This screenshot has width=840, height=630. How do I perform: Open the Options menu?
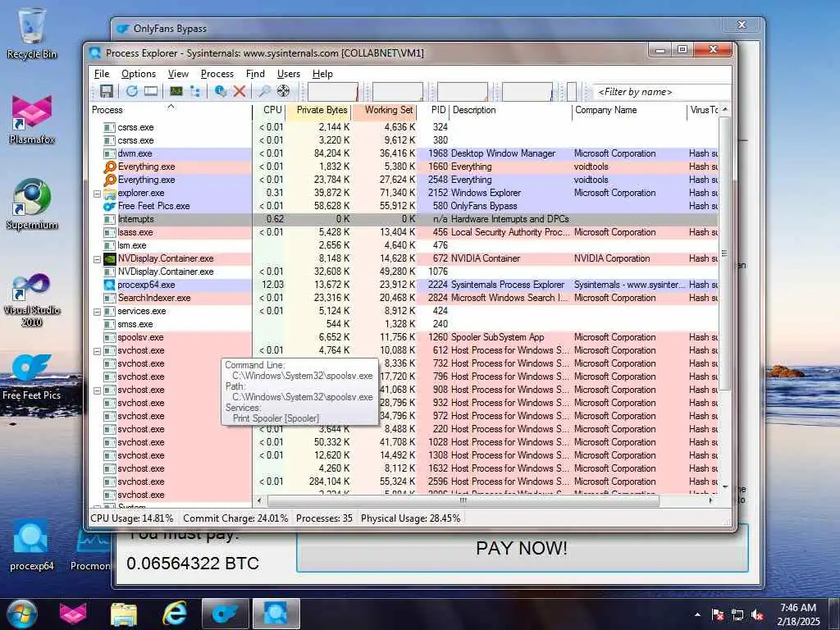click(138, 74)
